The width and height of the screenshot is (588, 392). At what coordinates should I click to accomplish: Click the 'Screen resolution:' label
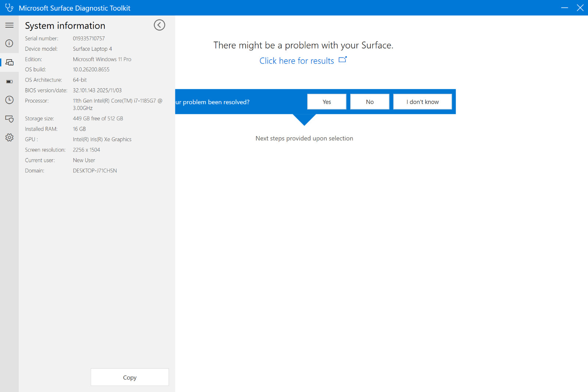45,150
